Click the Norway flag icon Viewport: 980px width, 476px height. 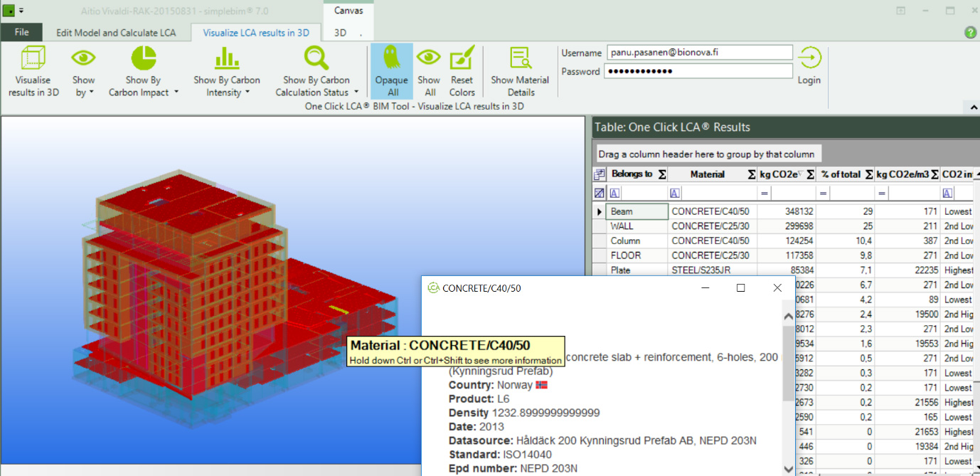pos(541,385)
